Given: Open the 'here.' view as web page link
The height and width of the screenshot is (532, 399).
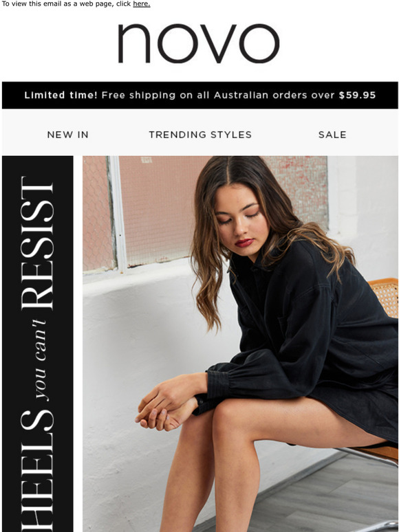Looking at the screenshot, I should pyautogui.click(x=141, y=4).
